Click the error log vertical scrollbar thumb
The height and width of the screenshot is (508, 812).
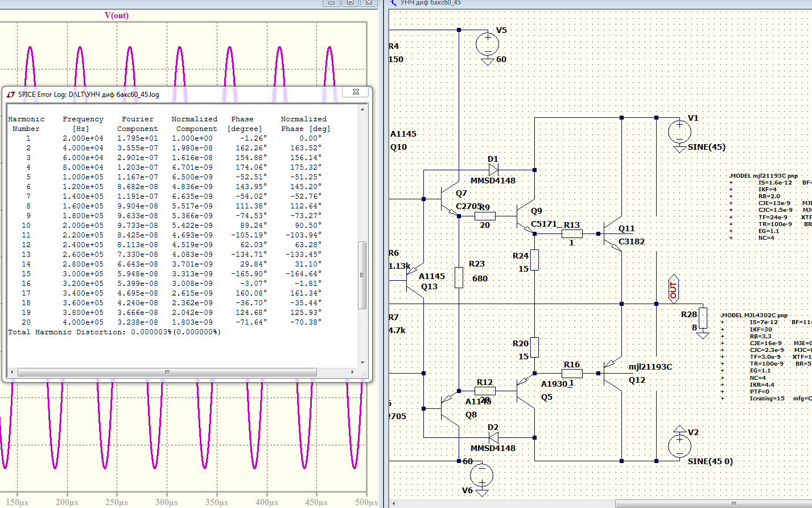(x=362, y=275)
